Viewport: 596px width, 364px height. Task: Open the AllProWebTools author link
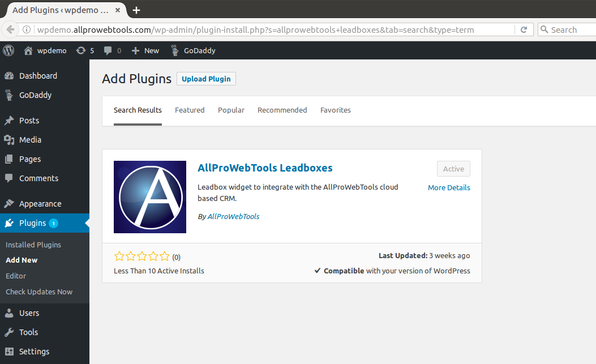coord(233,216)
